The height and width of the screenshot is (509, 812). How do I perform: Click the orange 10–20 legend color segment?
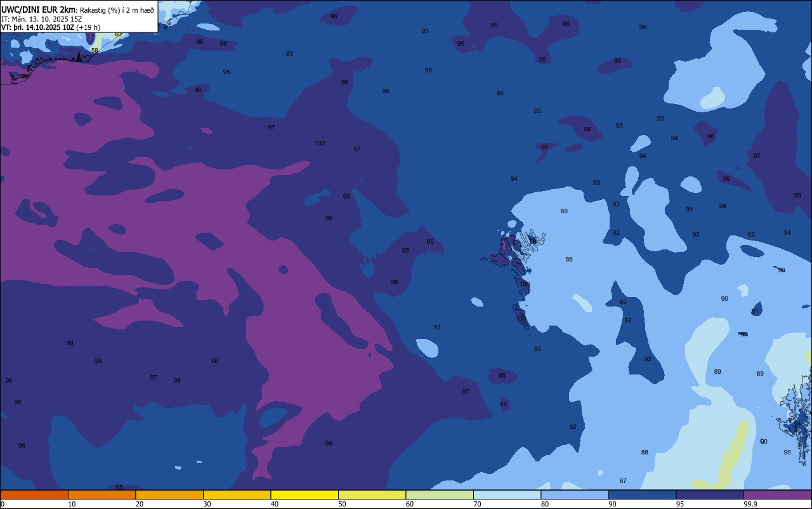coord(101,494)
